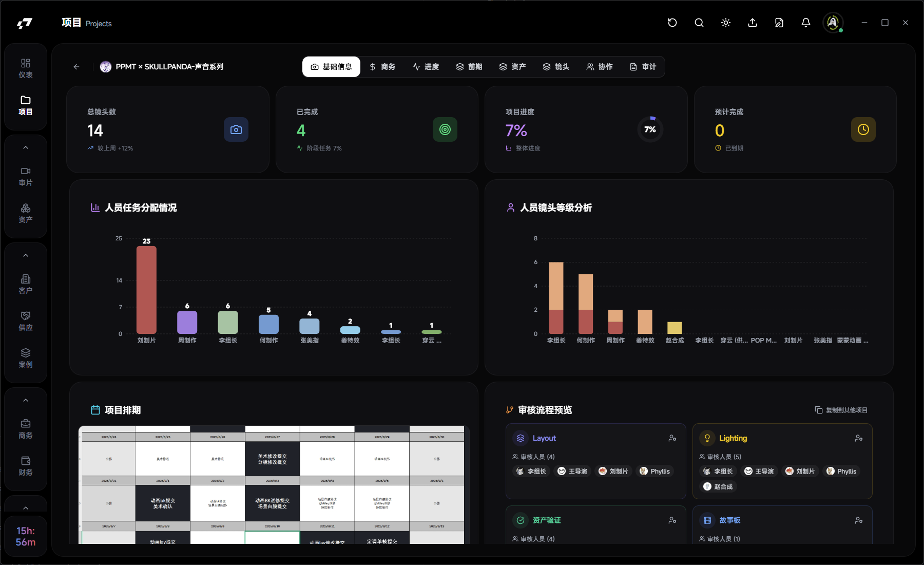This screenshot has height=565, width=924.
Task: Click 复制到其他项目 button
Action: [x=841, y=410]
